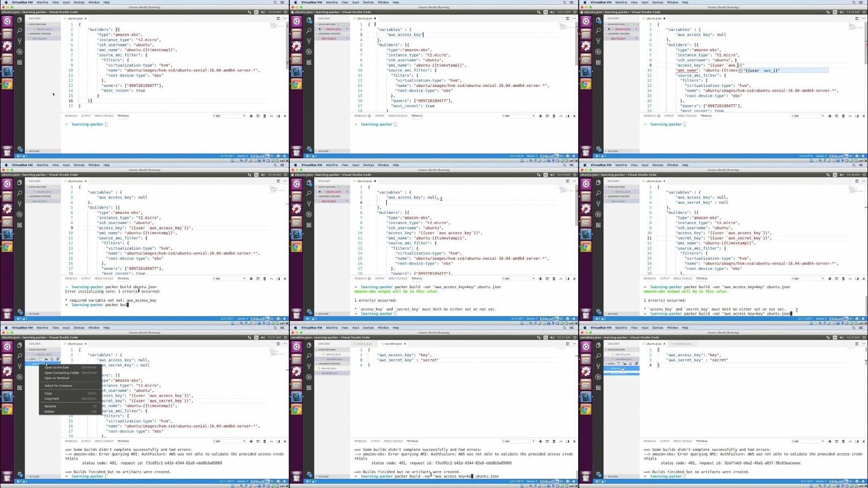Choose Open Containing Folder in context menu
The width and height of the screenshot is (868, 488).
pyautogui.click(x=70, y=373)
